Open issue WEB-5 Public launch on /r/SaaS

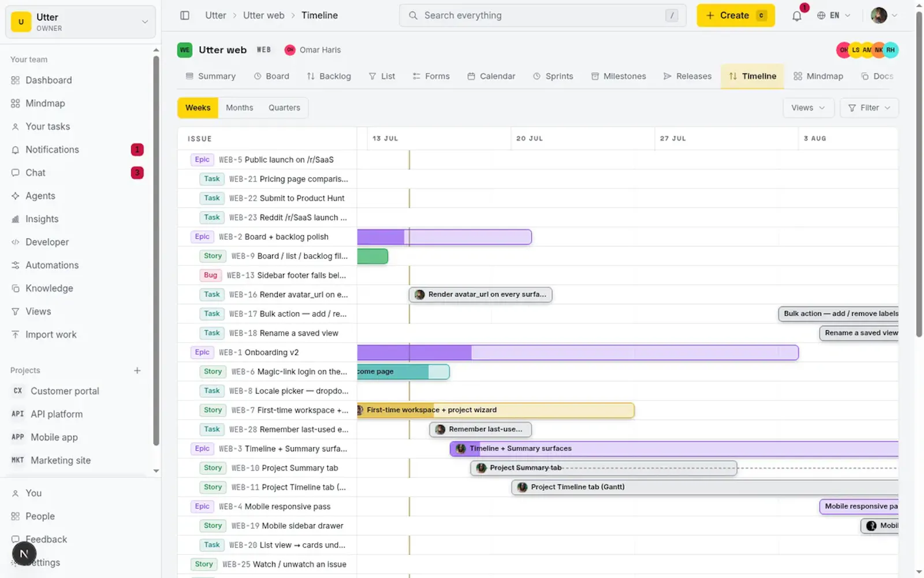coord(276,160)
